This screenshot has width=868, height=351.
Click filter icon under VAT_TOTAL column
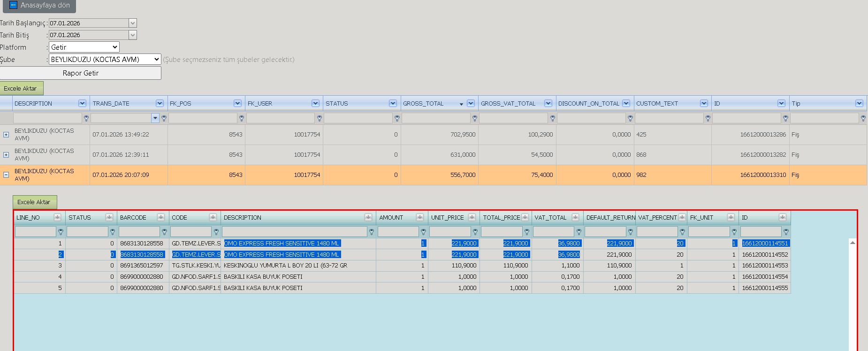tap(579, 232)
